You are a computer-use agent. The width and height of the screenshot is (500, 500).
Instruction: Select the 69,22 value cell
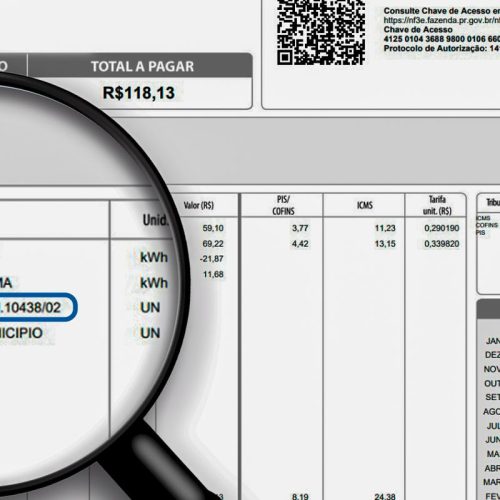point(213,244)
